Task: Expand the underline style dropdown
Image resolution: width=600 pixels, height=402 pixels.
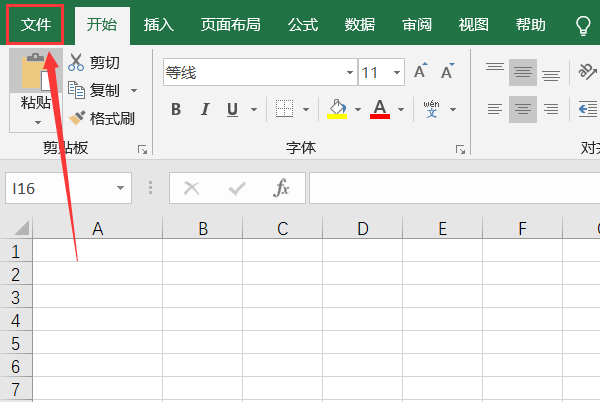Action: click(x=254, y=109)
